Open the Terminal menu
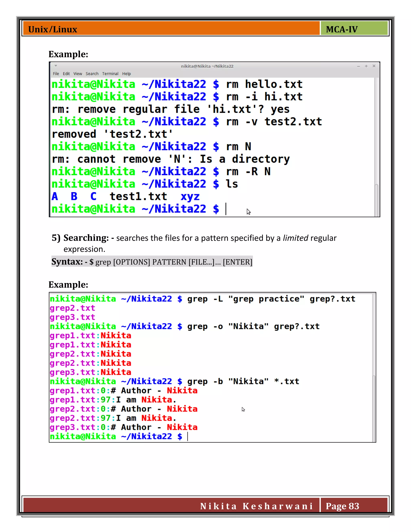The height and width of the screenshot is (532, 411). (x=110, y=73)
